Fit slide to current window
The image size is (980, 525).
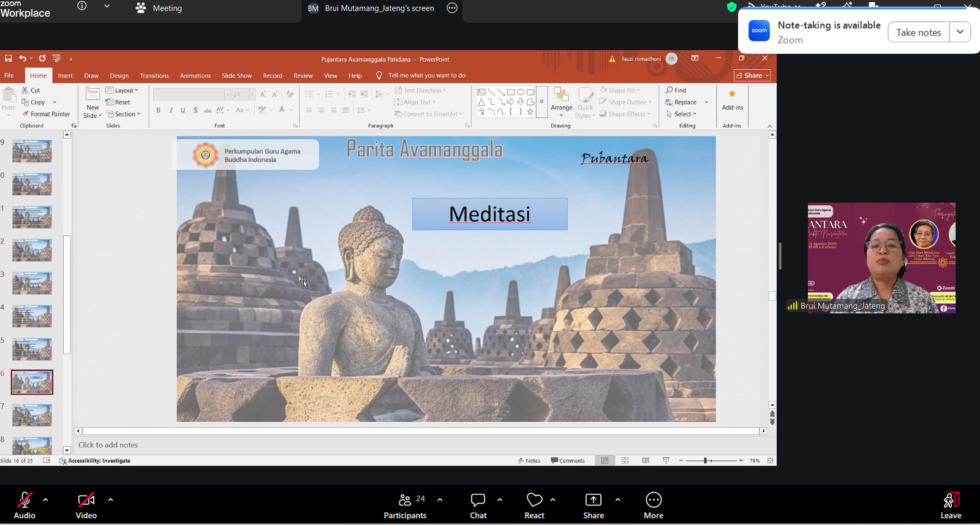click(771, 461)
